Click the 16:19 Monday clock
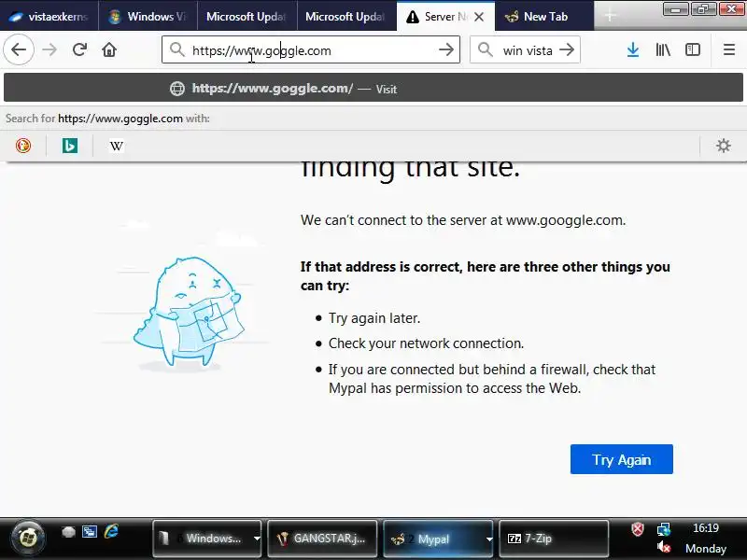The image size is (747, 560). coord(706,539)
